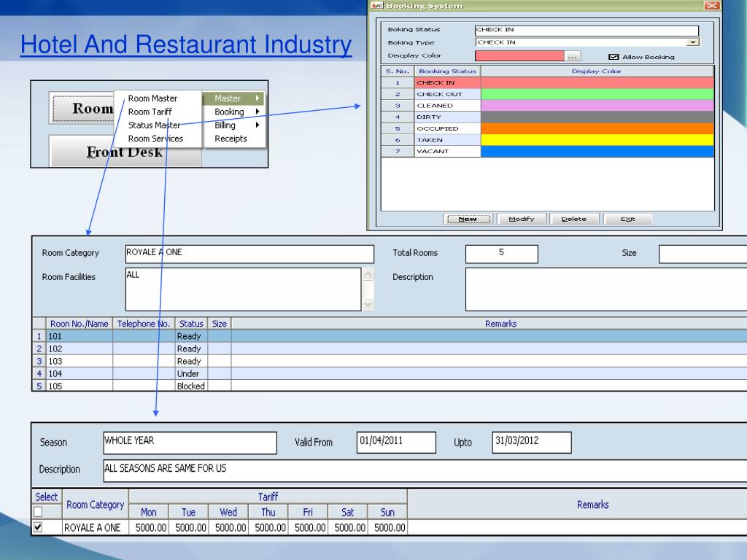747x560 pixels.
Task: Select the CHECK IN booking status row
Action: [548, 82]
